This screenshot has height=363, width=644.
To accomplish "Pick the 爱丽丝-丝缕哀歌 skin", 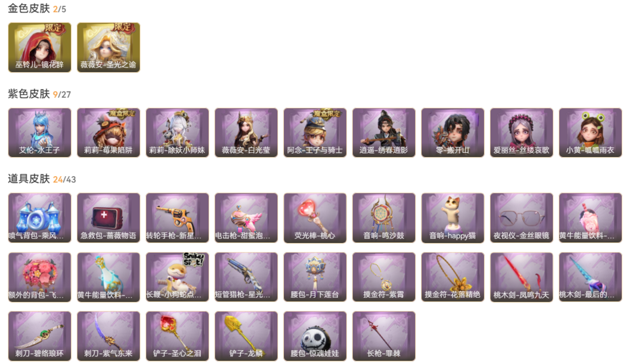I will click(x=522, y=133).
